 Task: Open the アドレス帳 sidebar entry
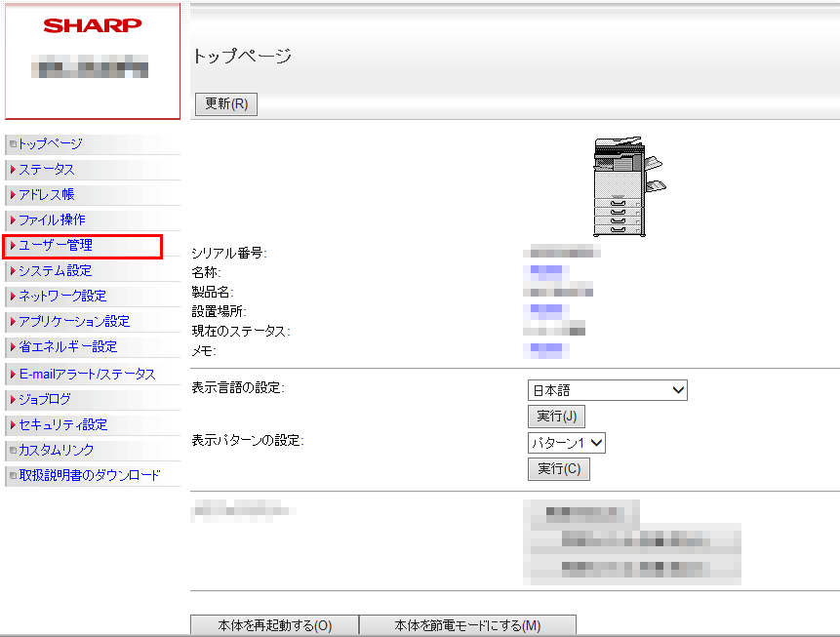(x=47, y=195)
